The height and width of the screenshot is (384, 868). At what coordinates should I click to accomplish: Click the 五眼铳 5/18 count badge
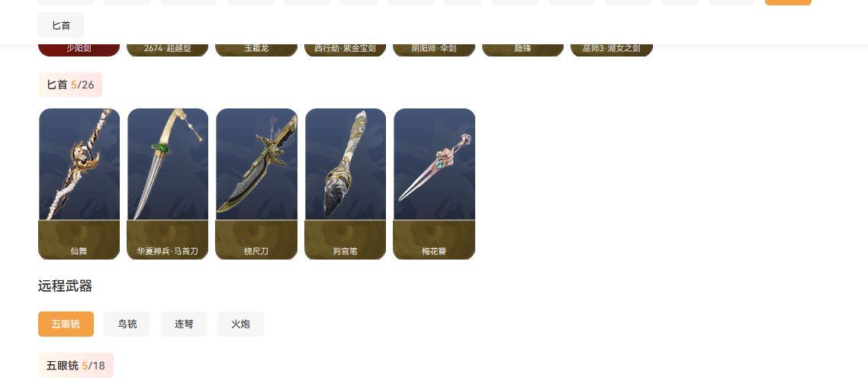(x=76, y=365)
